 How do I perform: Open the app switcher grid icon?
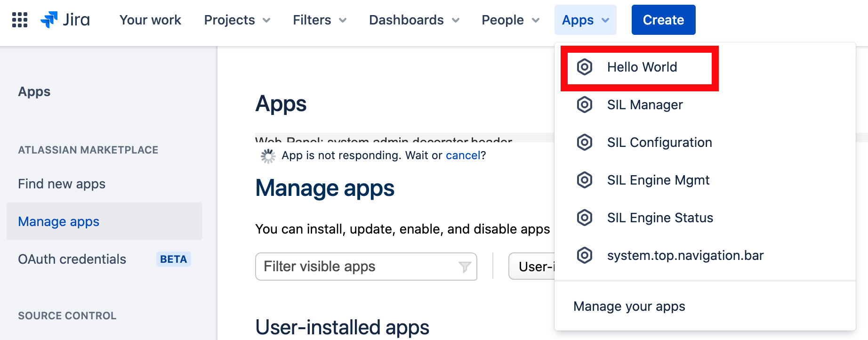click(x=20, y=20)
